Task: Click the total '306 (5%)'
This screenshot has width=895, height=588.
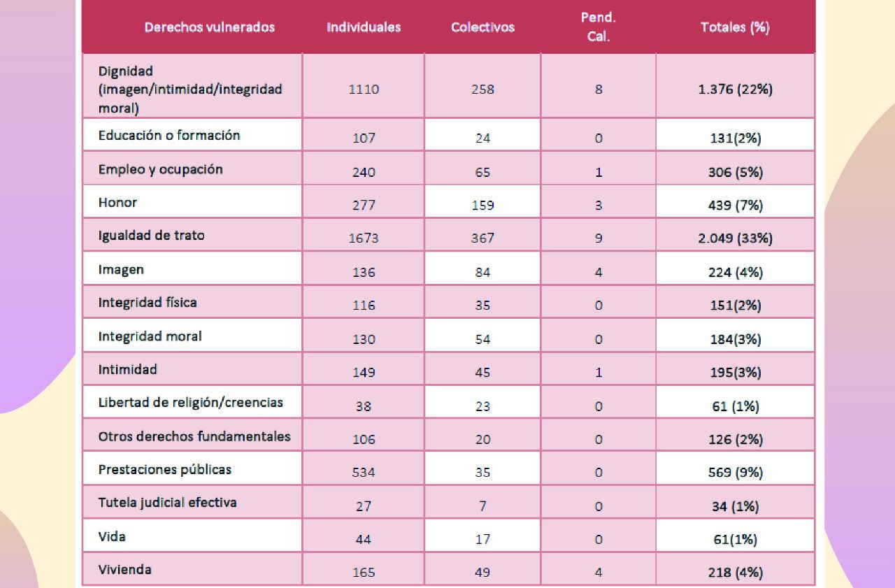Action: (735, 172)
